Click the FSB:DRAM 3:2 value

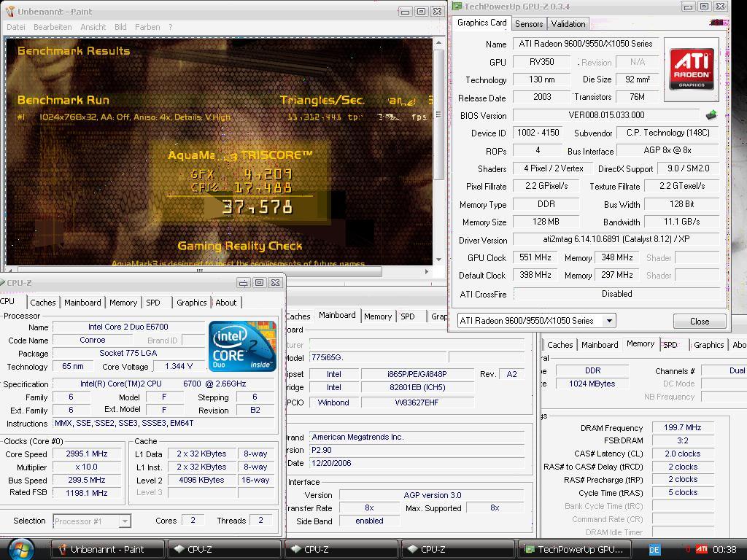682,440
